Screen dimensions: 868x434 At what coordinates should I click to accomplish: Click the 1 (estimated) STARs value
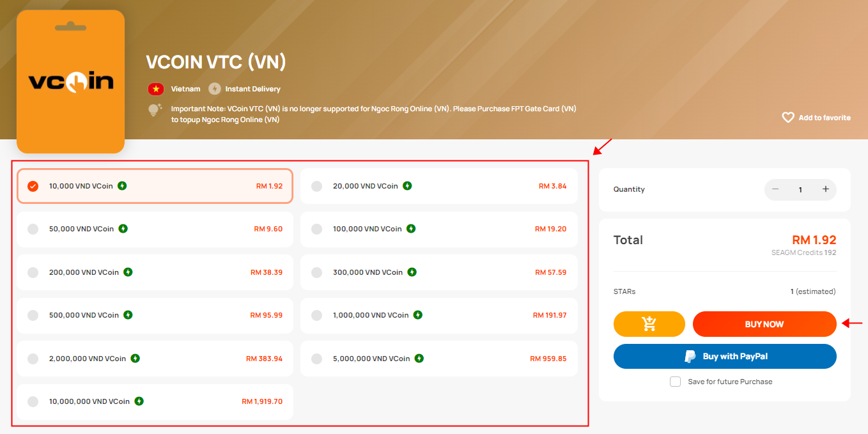(x=813, y=291)
